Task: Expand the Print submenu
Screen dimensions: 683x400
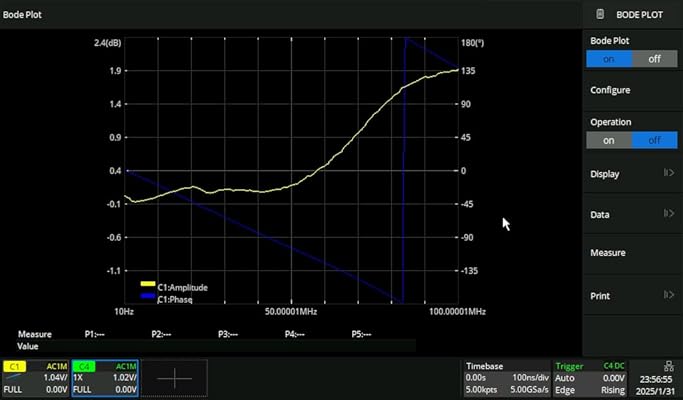Action: (x=632, y=296)
